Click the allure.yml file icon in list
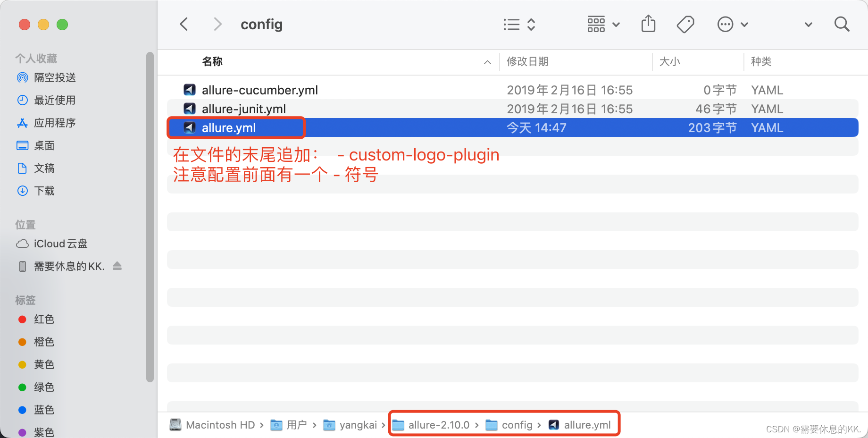 [190, 127]
